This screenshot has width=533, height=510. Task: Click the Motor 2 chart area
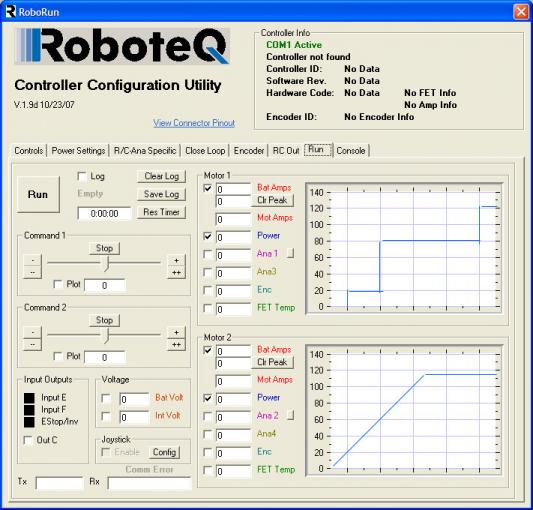click(404, 410)
